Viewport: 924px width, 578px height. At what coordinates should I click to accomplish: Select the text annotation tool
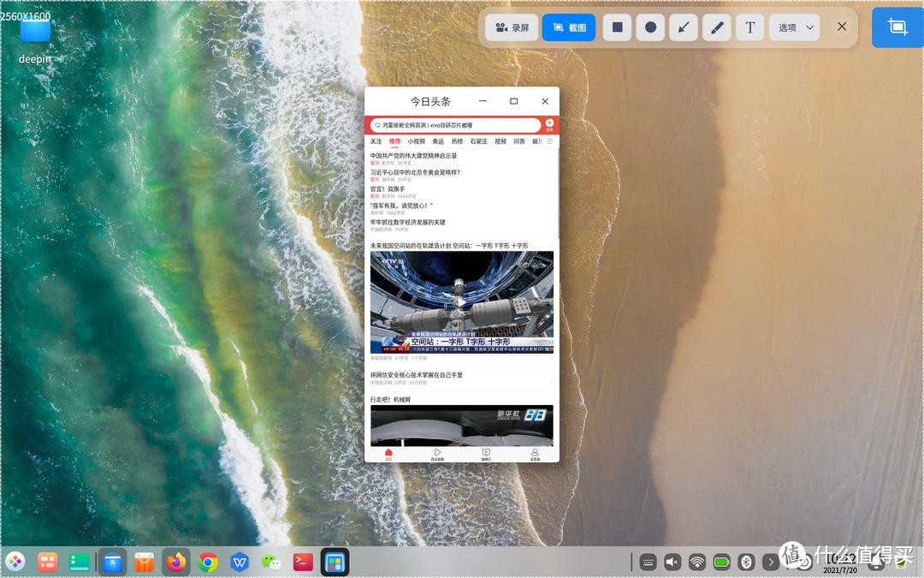point(749,27)
